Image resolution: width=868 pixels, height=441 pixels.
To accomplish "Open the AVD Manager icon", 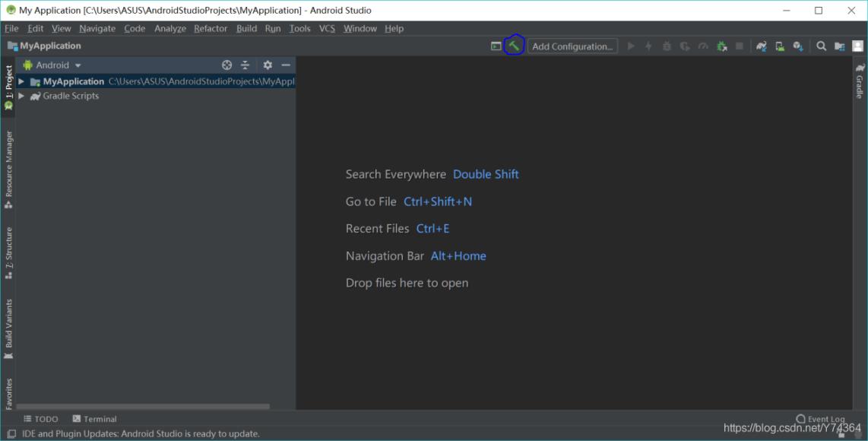I will [780, 46].
